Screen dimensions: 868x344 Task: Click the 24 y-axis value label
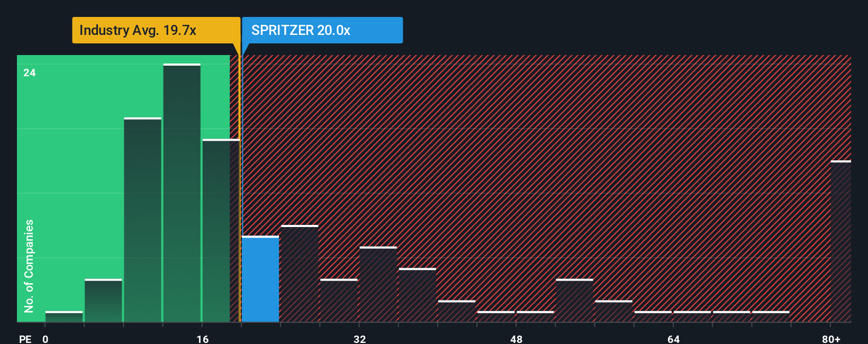[x=30, y=73]
